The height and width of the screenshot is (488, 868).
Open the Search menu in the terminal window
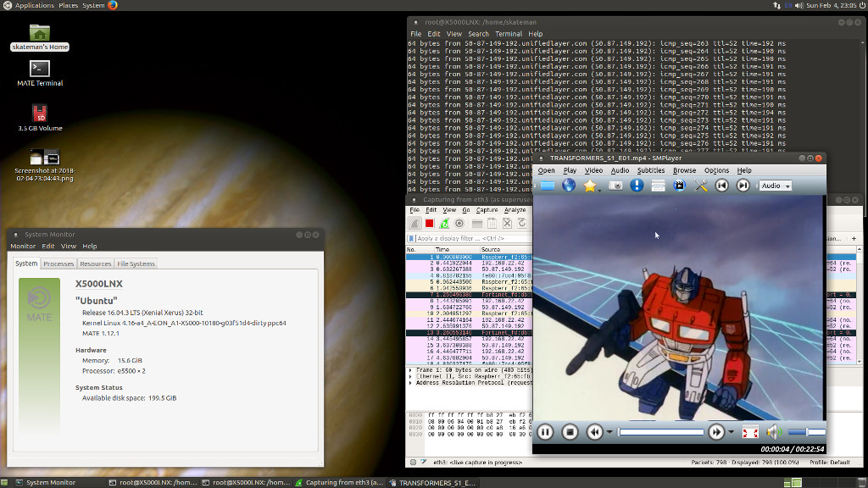478,34
